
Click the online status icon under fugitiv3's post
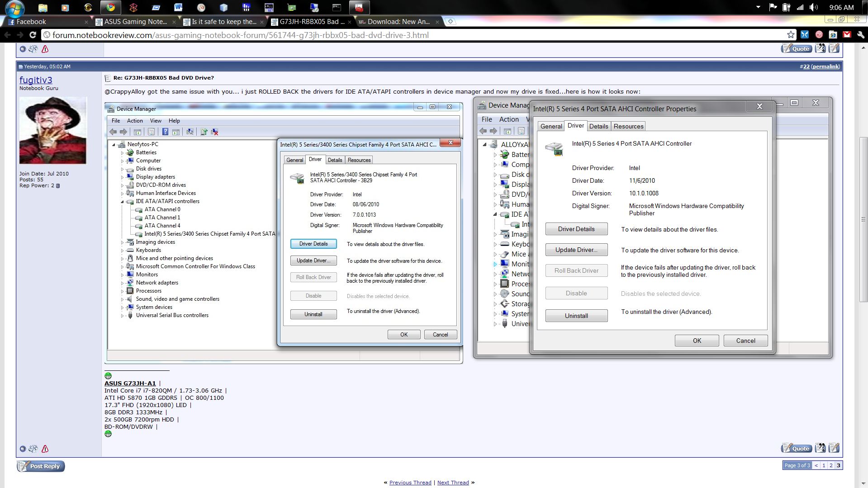[23, 449]
